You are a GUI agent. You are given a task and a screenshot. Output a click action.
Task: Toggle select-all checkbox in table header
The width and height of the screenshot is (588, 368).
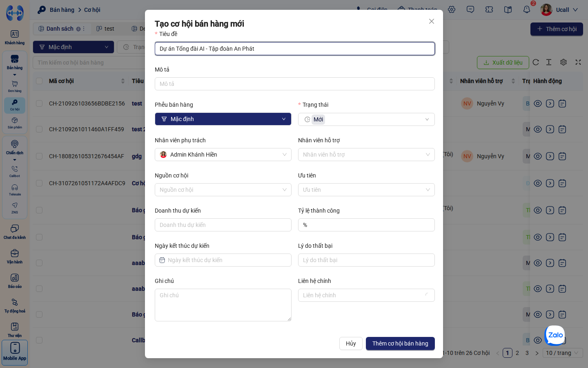coord(39,81)
